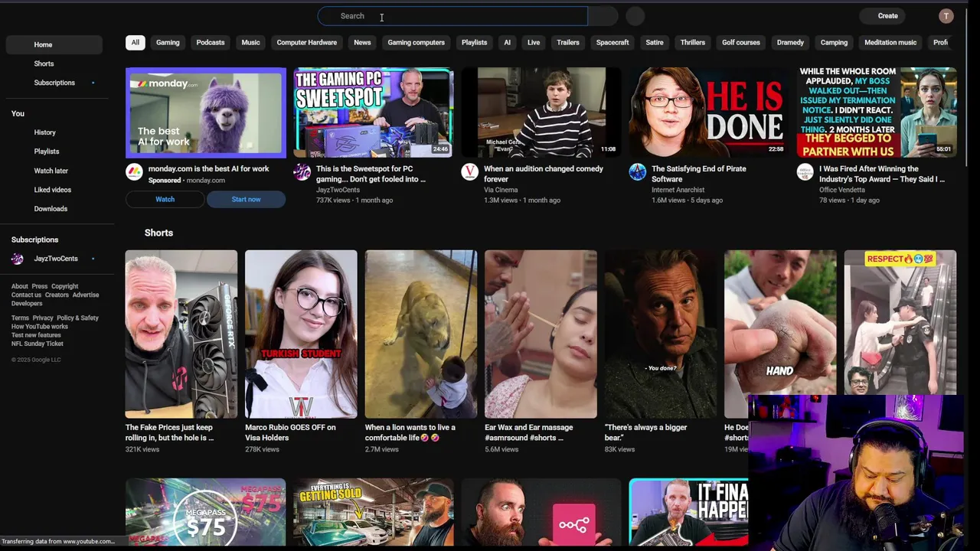Select the Podcasts filter chip
980x551 pixels.
[x=211, y=43]
